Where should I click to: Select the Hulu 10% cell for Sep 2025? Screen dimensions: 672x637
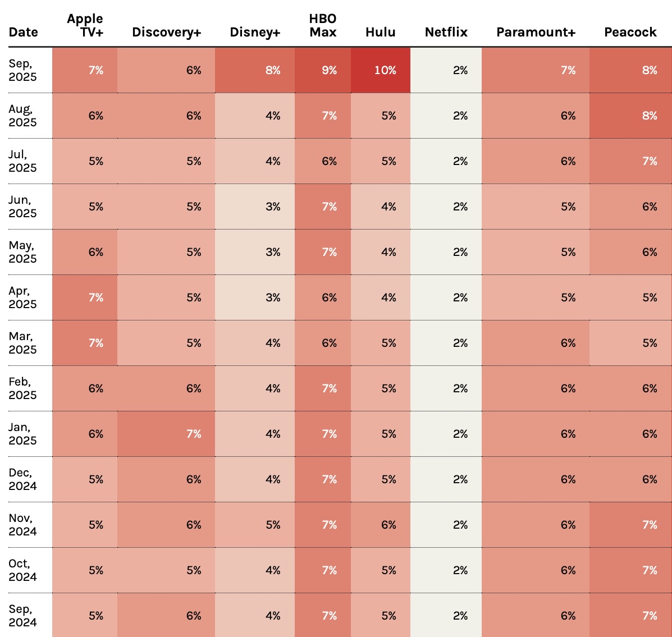[x=381, y=70]
